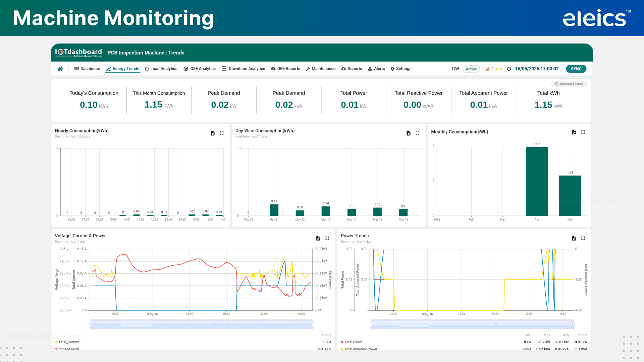Click the May bar in Monthly Consumption

point(570,196)
